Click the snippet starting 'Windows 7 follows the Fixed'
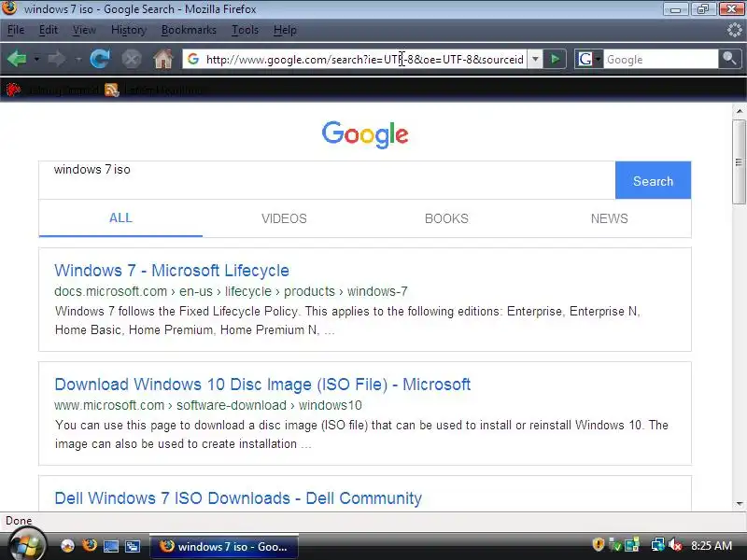Image resolution: width=747 pixels, height=560 pixels. tap(347, 320)
